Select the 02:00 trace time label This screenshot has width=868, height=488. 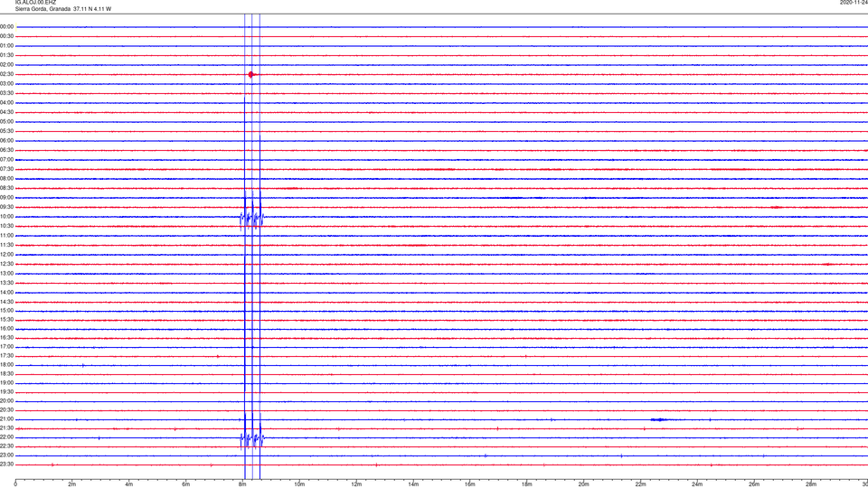pyautogui.click(x=6, y=65)
